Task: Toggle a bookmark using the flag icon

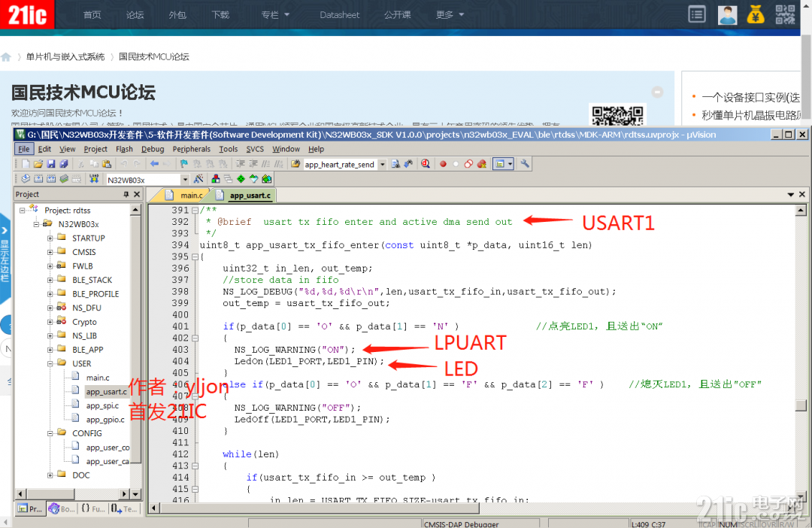Action: (184, 164)
